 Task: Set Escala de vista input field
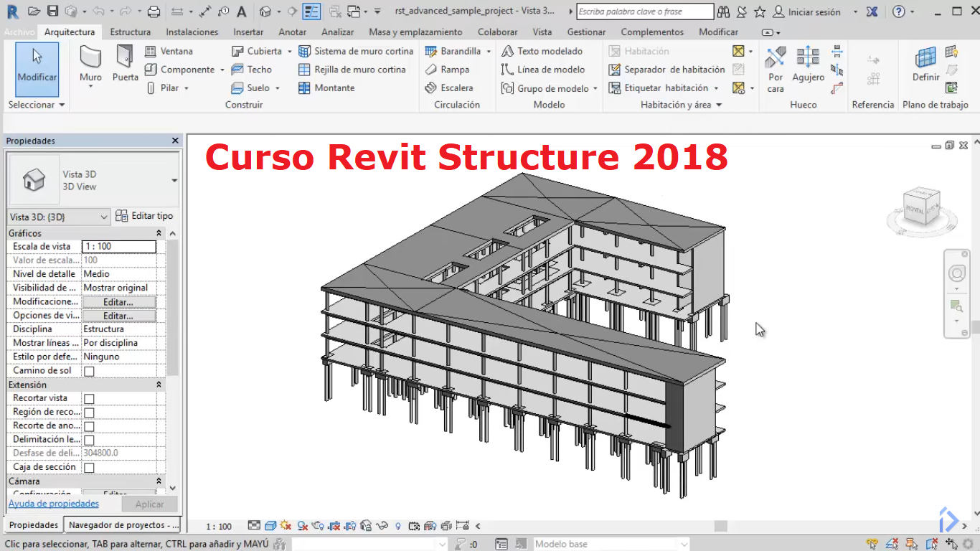(119, 246)
